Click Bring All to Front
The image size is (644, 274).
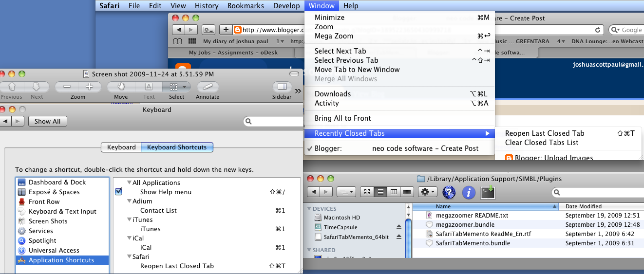click(x=399, y=118)
